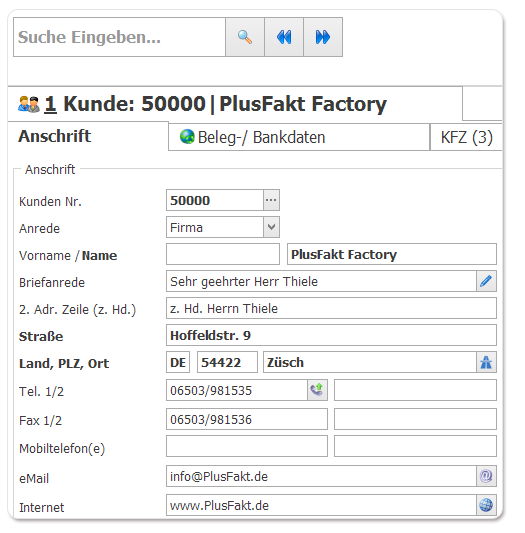Image resolution: width=525 pixels, height=533 pixels.
Task: Click the magnifier search icon button
Action: click(x=245, y=37)
